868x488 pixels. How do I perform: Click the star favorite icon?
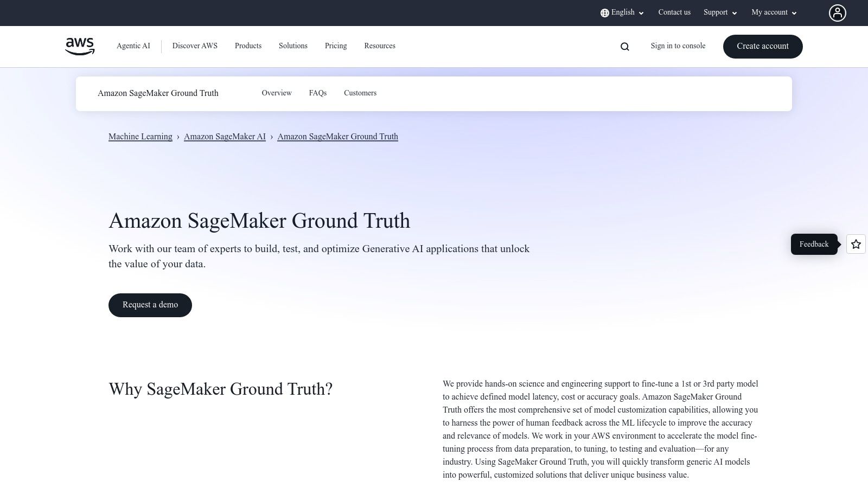(x=856, y=244)
